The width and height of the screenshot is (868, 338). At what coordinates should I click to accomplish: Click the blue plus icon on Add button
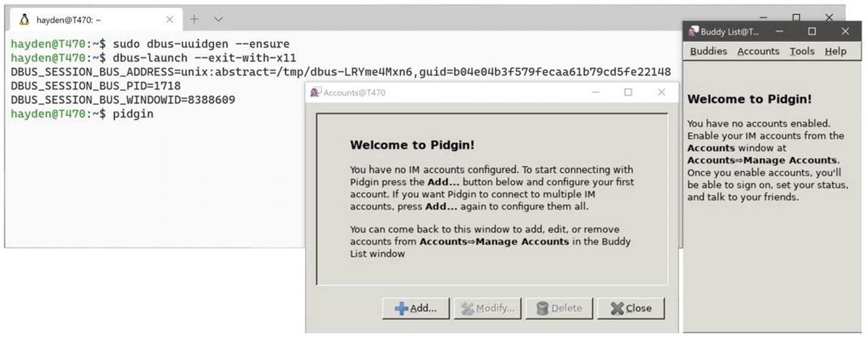click(x=401, y=309)
